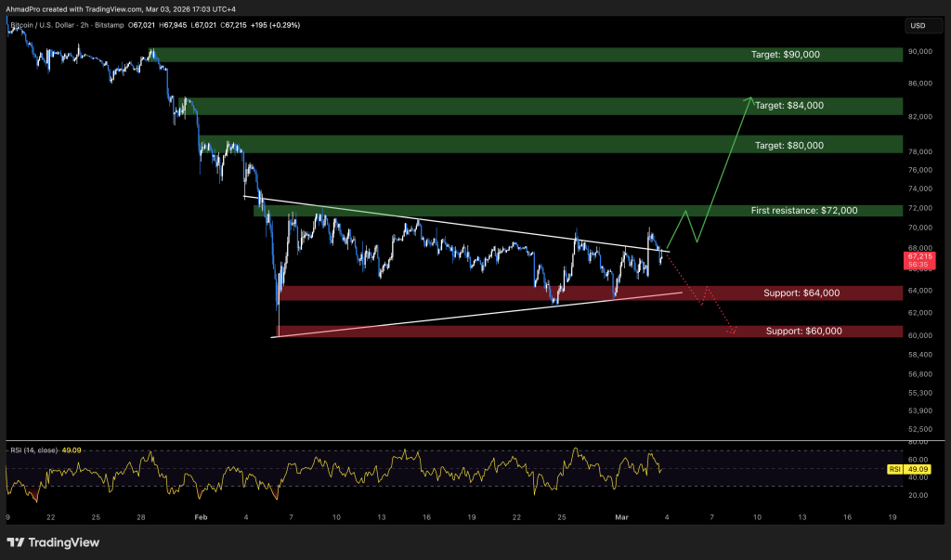Click the RSI (14, close) indicator legend
The width and height of the screenshot is (951, 560).
tap(33, 449)
